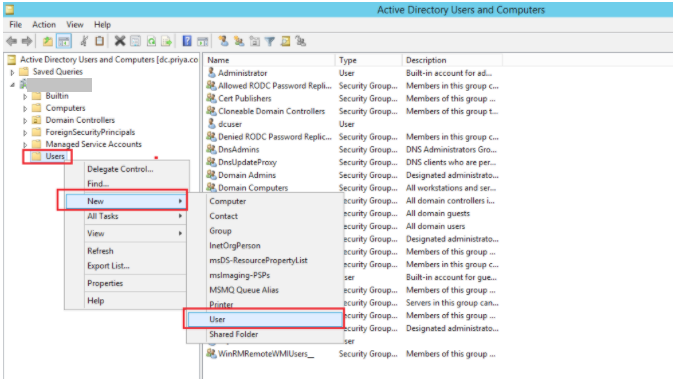Collapse the domain root tree node
Viewport: 674px width, 379px height.
[x=12, y=85]
